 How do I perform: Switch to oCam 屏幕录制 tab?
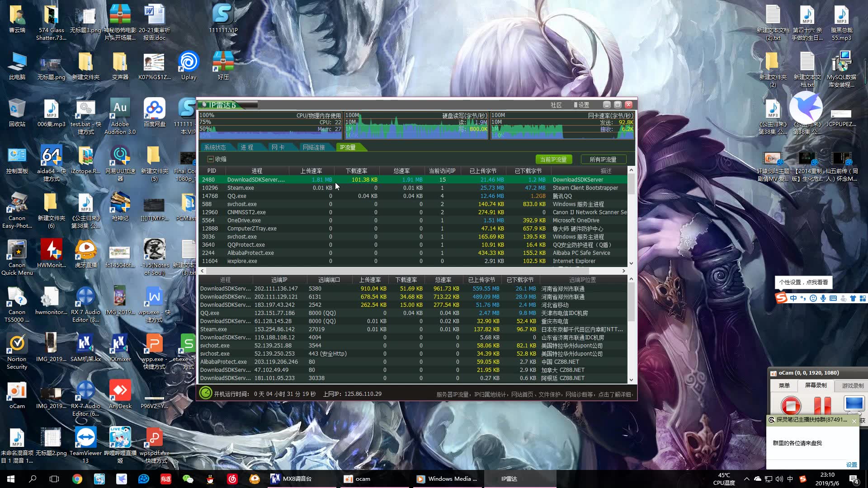(x=816, y=385)
